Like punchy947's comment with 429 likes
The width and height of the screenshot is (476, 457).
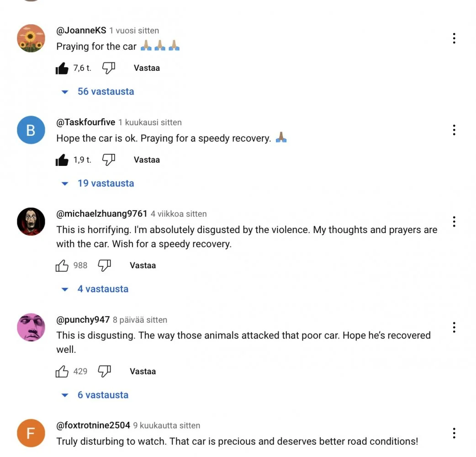click(x=62, y=372)
